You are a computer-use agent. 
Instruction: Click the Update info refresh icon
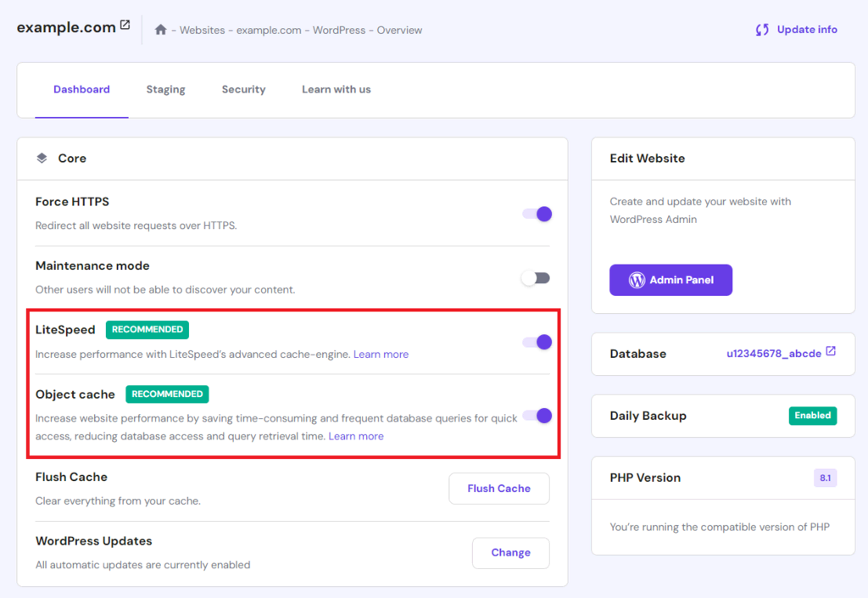[762, 30]
